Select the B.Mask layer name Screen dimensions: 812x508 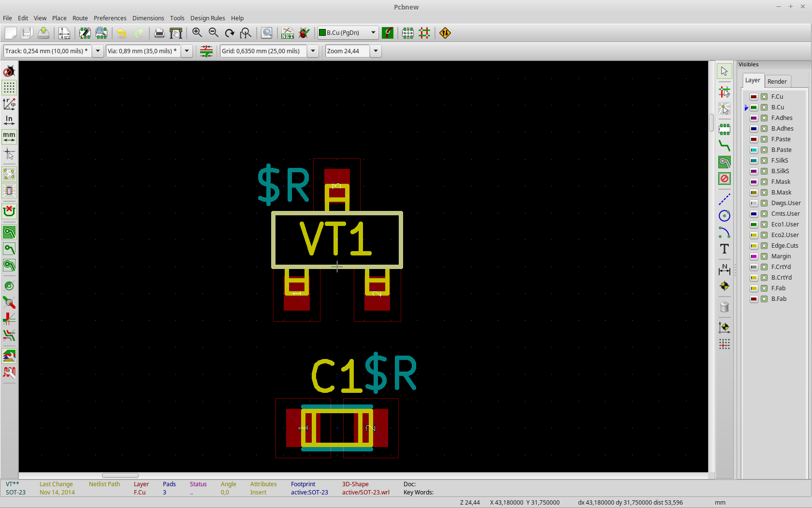pyautogui.click(x=781, y=193)
